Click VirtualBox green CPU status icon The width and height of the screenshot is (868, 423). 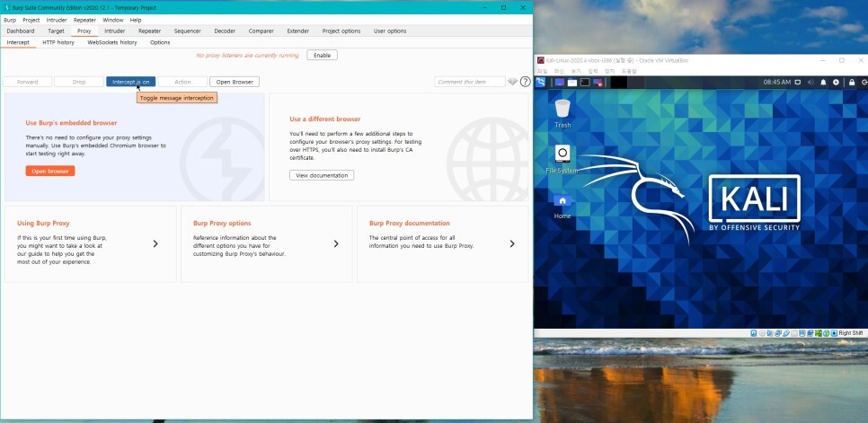tap(819, 333)
